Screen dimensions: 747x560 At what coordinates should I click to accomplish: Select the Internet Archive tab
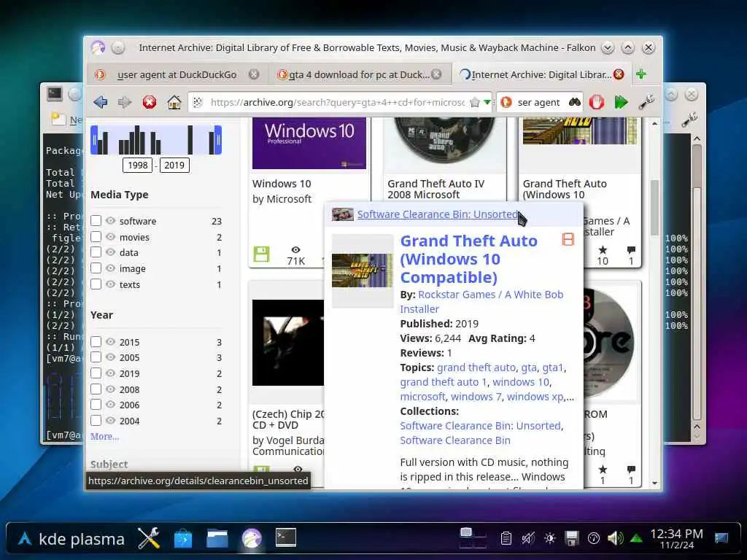pyautogui.click(x=541, y=75)
